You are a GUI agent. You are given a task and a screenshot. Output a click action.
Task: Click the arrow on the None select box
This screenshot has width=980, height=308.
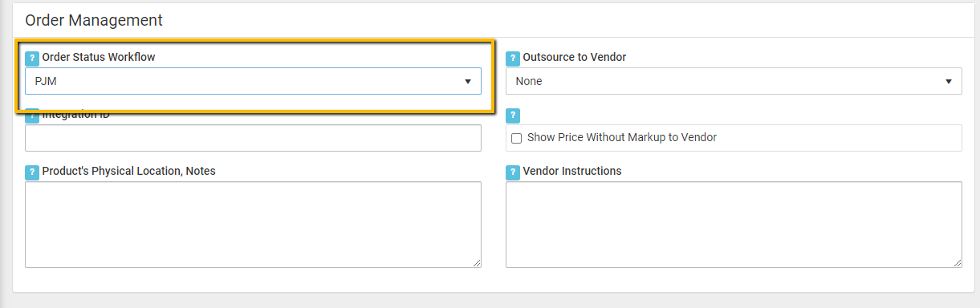(x=949, y=82)
